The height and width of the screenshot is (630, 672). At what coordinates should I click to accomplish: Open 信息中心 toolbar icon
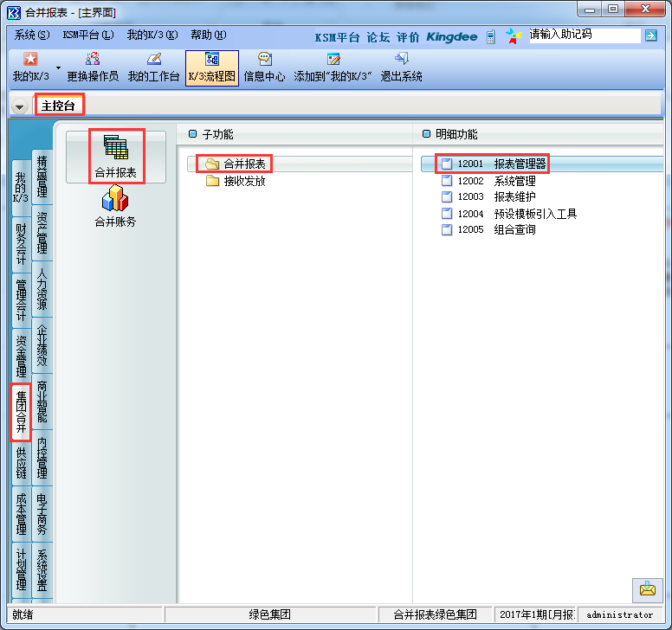coord(264,67)
